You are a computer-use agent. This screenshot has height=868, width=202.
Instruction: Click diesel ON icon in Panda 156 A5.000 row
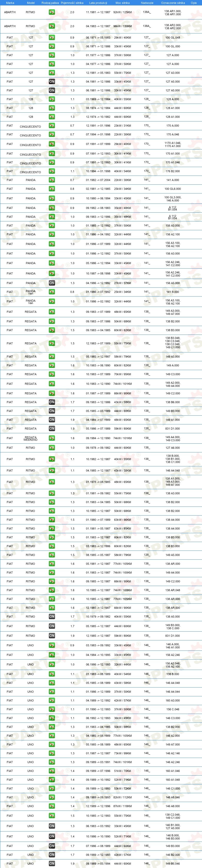tap(52, 283)
